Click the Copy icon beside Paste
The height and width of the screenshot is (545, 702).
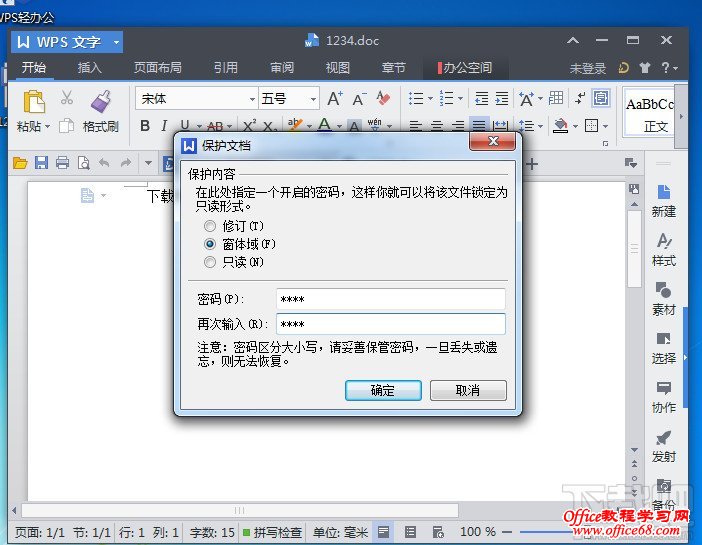67,126
